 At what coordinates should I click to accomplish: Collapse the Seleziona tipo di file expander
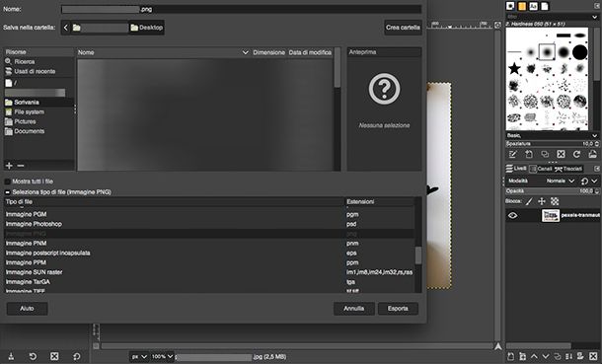click(x=7, y=192)
